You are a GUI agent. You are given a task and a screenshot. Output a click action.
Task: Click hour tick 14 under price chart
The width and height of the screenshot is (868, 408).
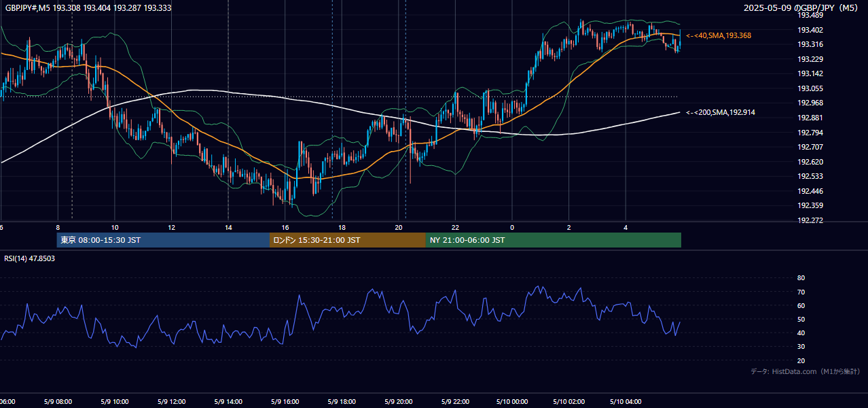coord(228,228)
